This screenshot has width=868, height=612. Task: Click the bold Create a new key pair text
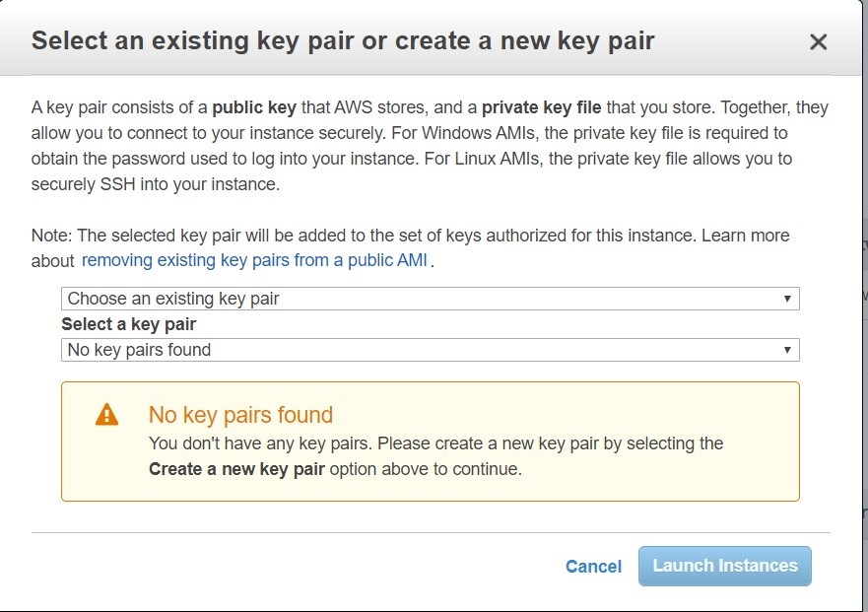coord(236,469)
